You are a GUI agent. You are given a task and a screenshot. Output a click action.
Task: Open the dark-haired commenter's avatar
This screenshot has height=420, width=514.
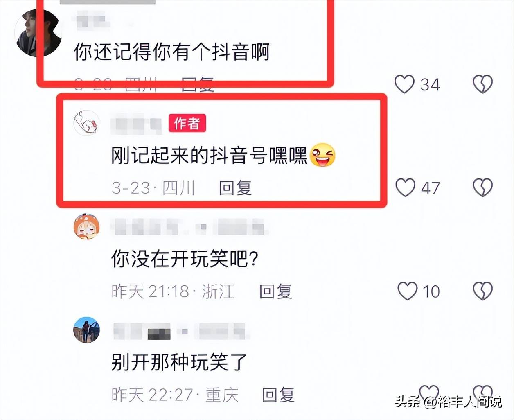(x=38, y=32)
